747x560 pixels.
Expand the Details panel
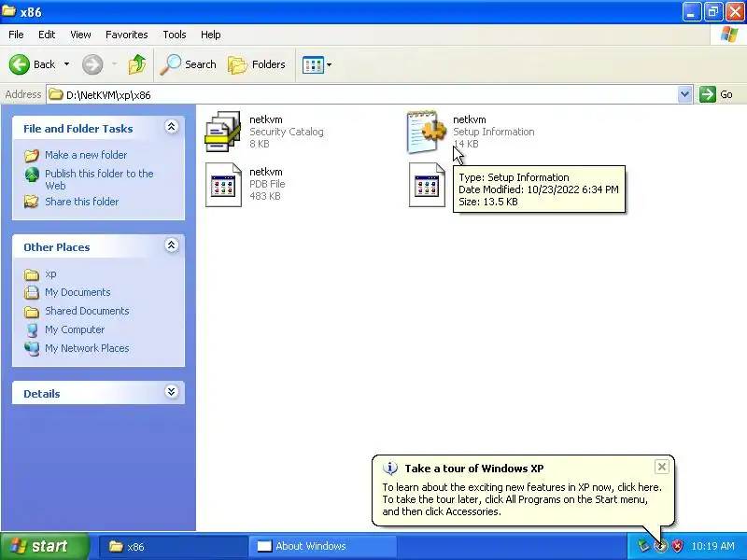172,391
